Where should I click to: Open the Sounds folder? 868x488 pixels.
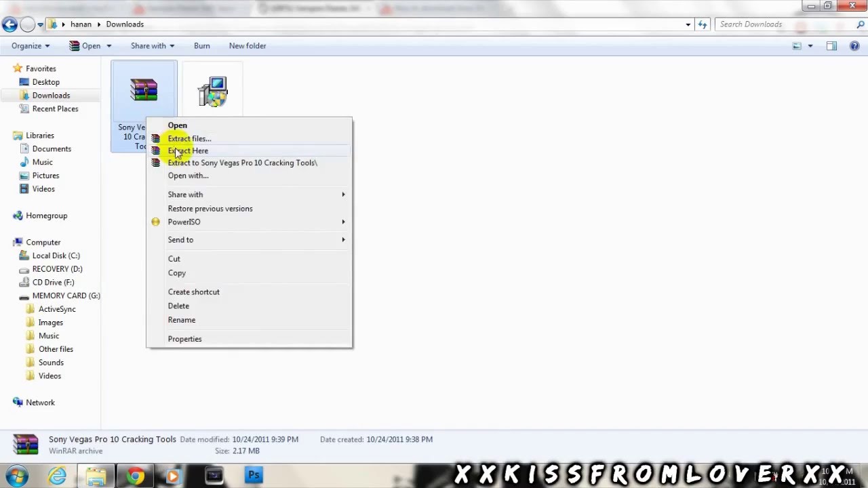click(51, 363)
